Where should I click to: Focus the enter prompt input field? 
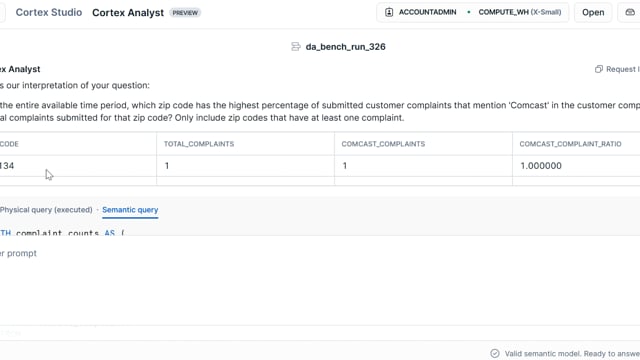(x=320, y=253)
